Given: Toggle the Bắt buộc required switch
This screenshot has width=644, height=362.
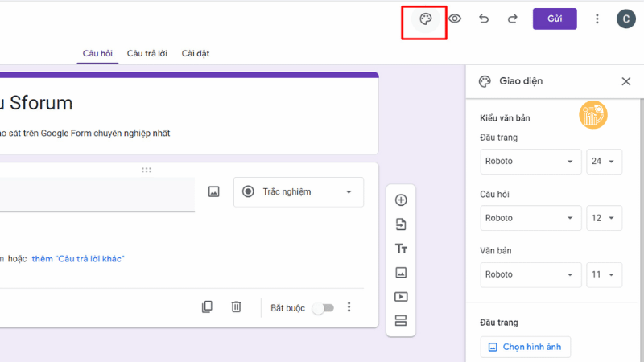Looking at the screenshot, I should click(322, 308).
